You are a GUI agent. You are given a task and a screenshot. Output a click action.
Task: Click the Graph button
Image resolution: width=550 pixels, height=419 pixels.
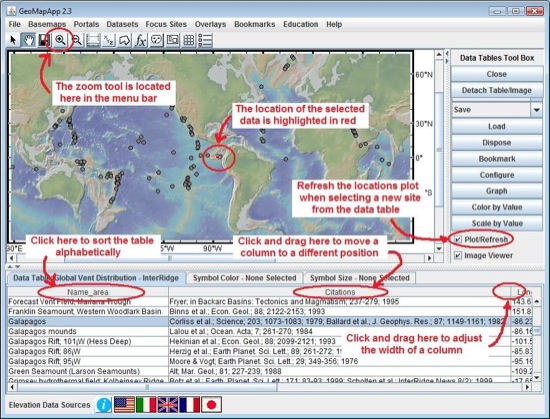497,191
